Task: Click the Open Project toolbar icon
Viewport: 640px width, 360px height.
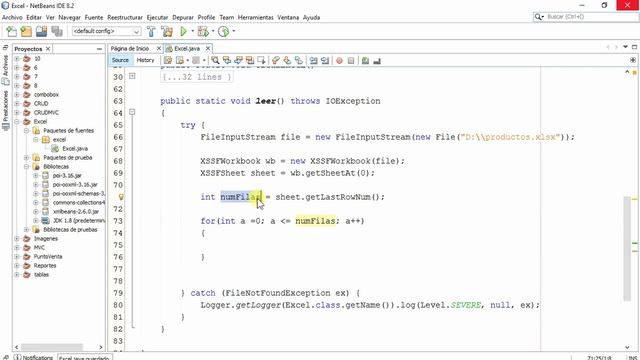Action: click(41, 31)
